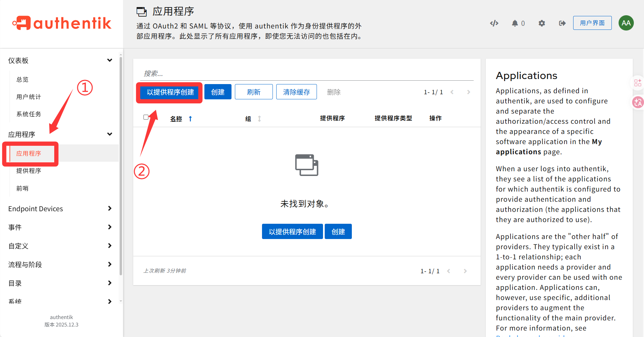This screenshot has height=337, width=644.
Task: Open the AA user avatar
Action: [626, 23]
